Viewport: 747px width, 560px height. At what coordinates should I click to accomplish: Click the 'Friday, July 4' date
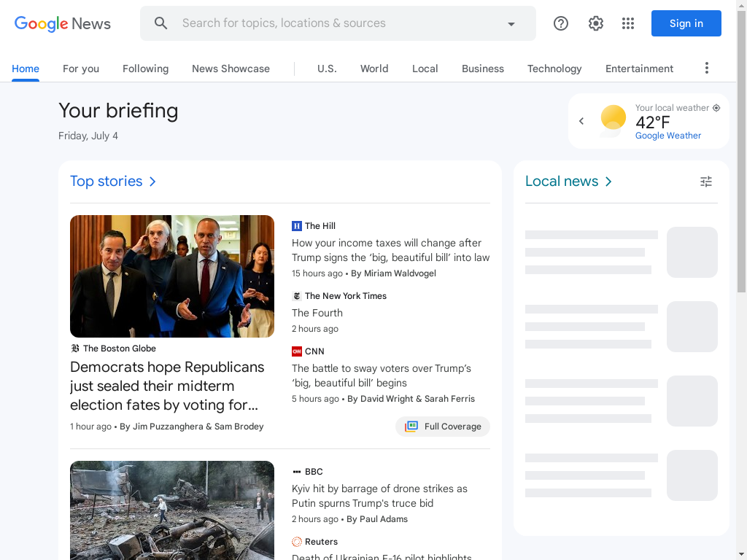pos(88,136)
